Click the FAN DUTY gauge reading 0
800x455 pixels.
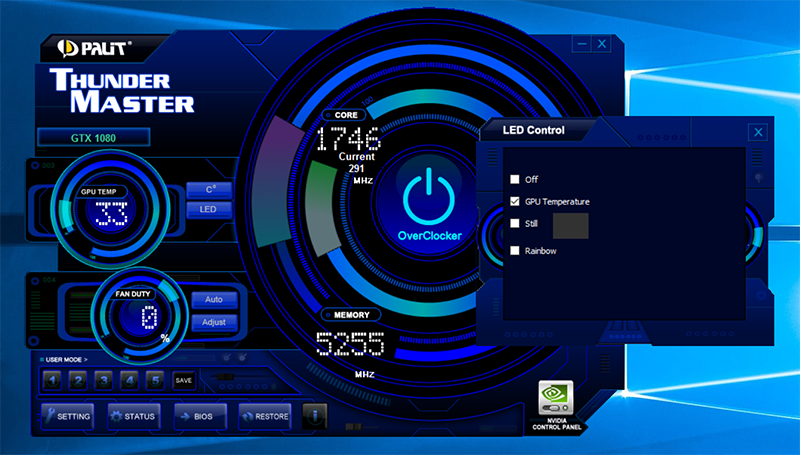point(149,317)
